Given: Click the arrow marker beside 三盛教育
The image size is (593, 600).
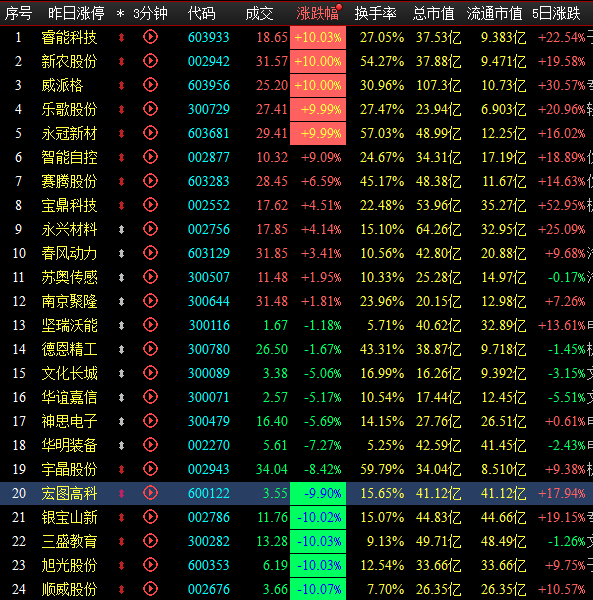Looking at the screenshot, I should tap(121, 541).
